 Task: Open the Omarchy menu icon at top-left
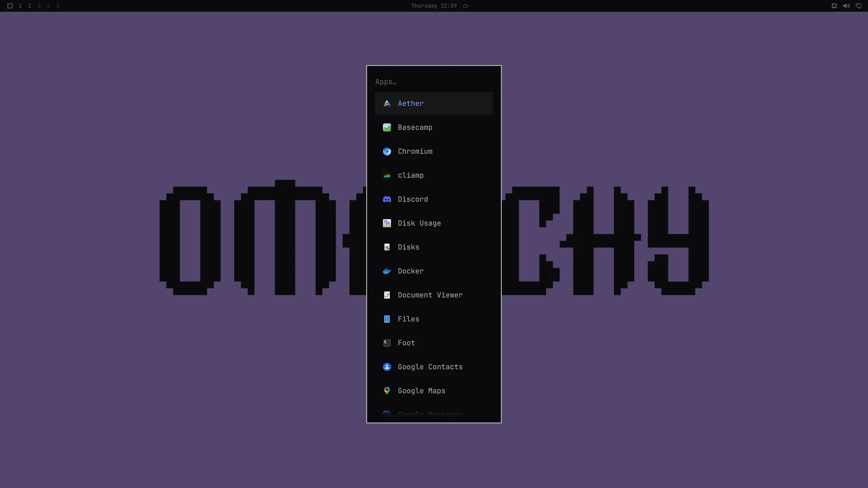click(x=10, y=6)
